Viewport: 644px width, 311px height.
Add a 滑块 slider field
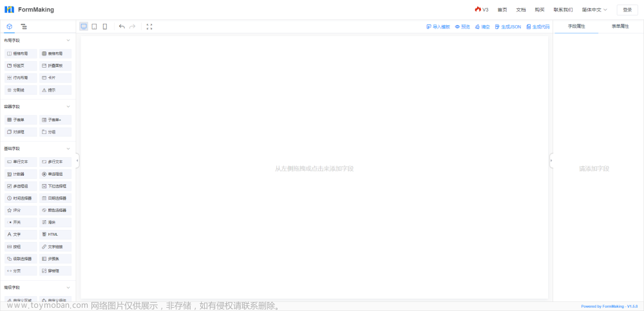(x=55, y=222)
